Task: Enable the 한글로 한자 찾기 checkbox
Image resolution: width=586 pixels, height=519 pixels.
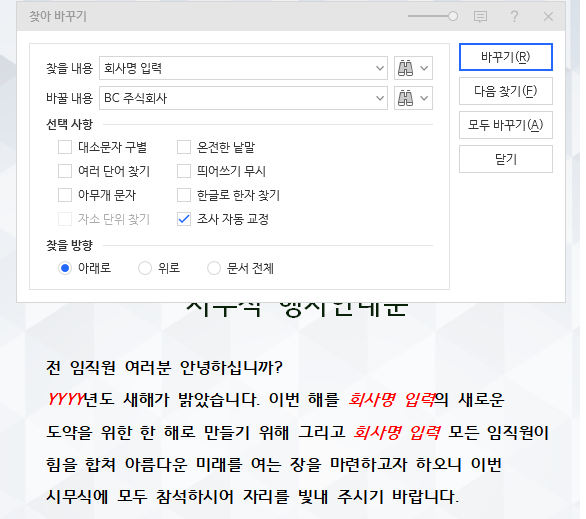Action: 184,195
